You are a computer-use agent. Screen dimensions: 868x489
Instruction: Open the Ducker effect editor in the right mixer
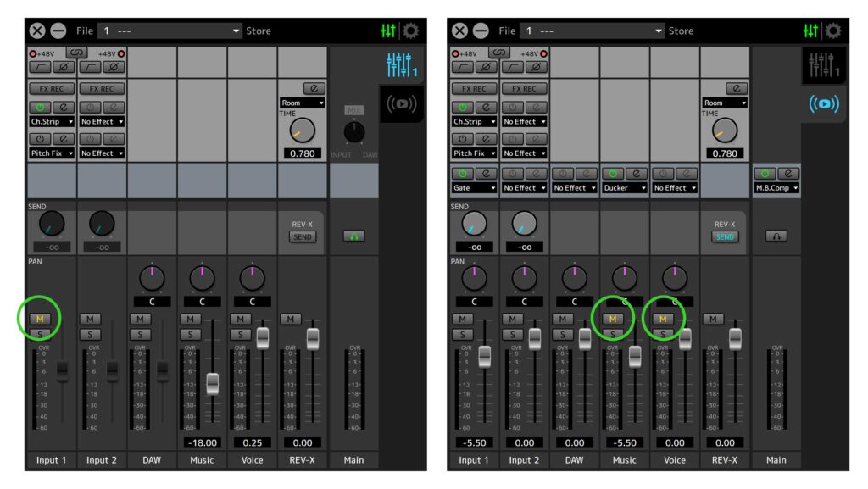pyautogui.click(x=636, y=173)
